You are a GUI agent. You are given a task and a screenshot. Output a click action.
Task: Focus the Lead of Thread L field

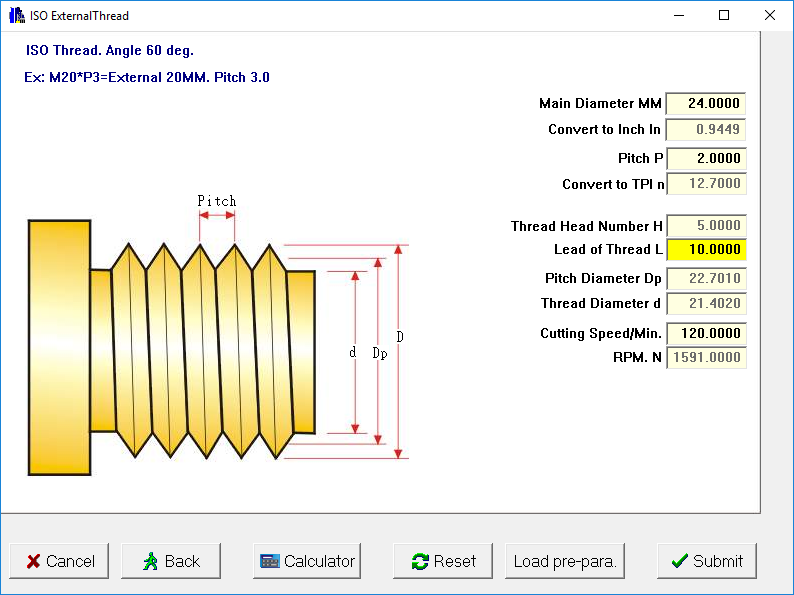pos(705,251)
